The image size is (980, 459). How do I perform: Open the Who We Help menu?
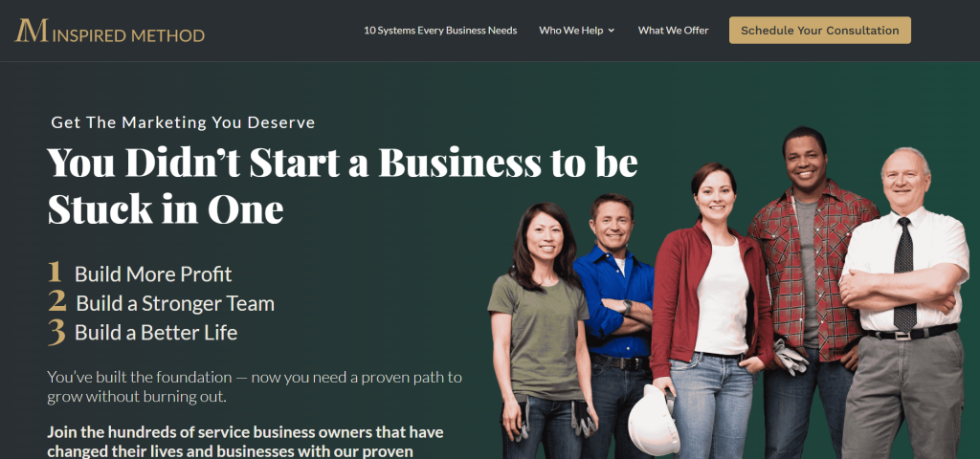point(570,31)
